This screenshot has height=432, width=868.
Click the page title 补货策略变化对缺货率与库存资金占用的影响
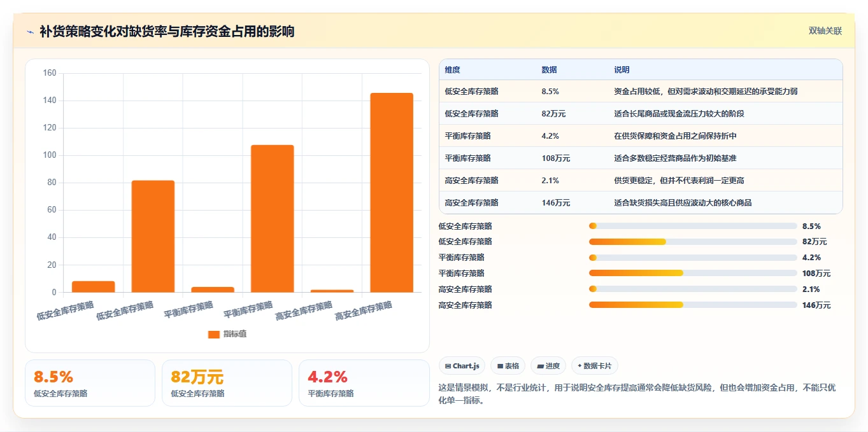pyautogui.click(x=167, y=31)
